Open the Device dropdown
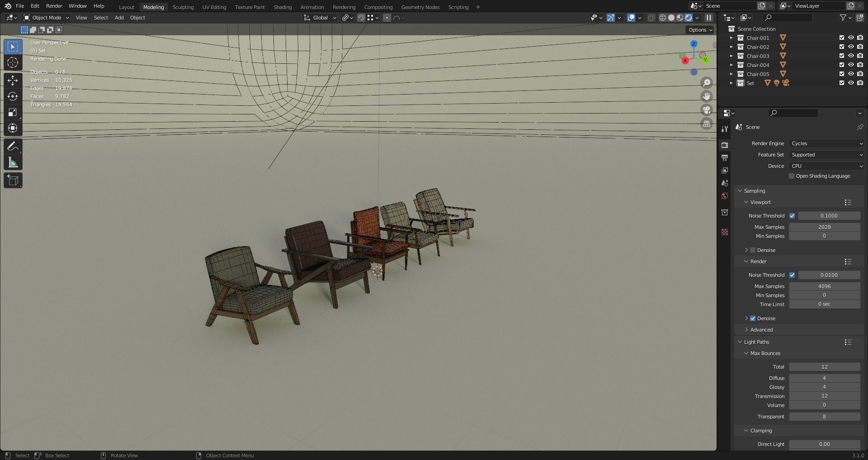 click(826, 166)
